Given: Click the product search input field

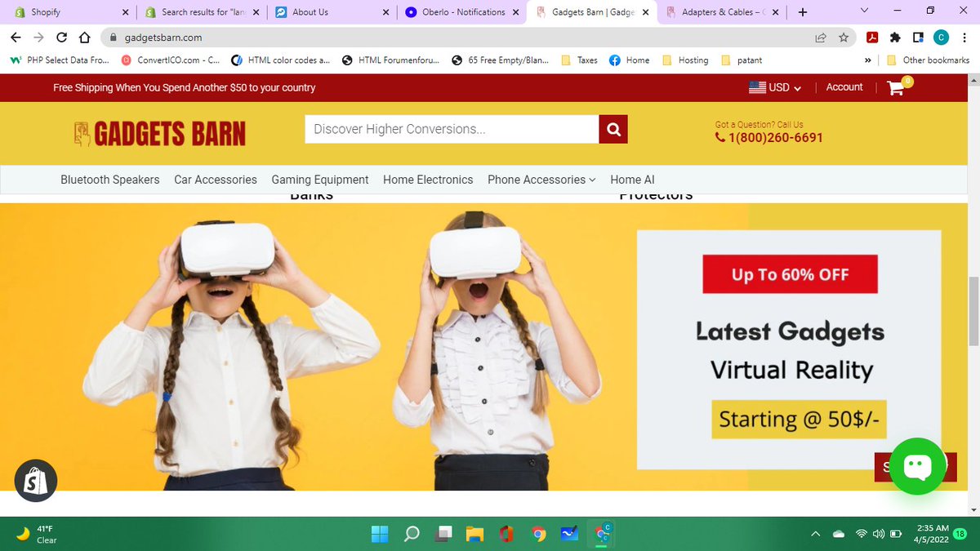Looking at the screenshot, I should [x=452, y=129].
